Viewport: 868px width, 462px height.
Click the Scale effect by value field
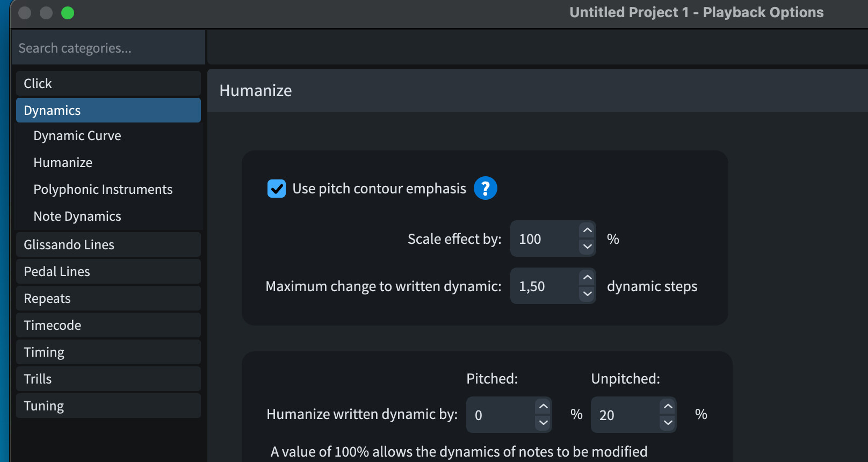click(x=544, y=239)
